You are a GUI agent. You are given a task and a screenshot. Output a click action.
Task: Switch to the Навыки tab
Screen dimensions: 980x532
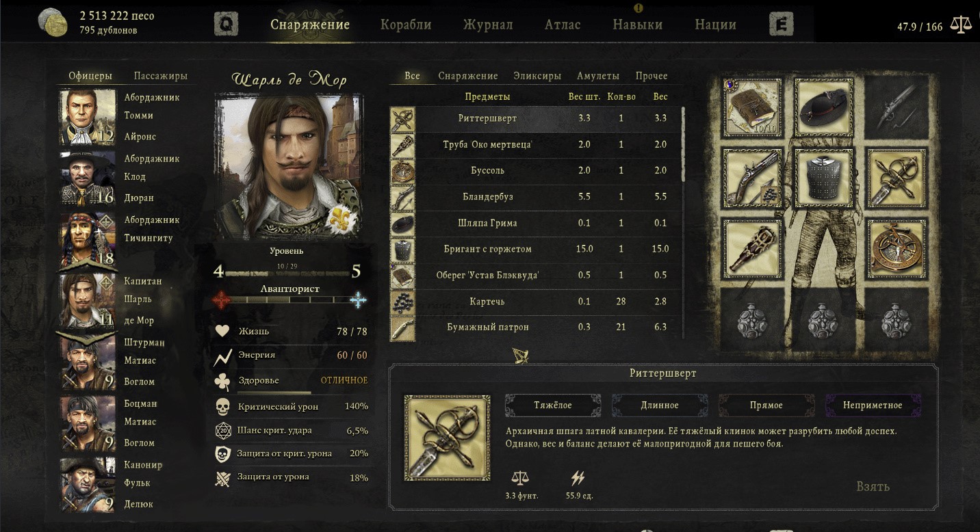click(638, 25)
